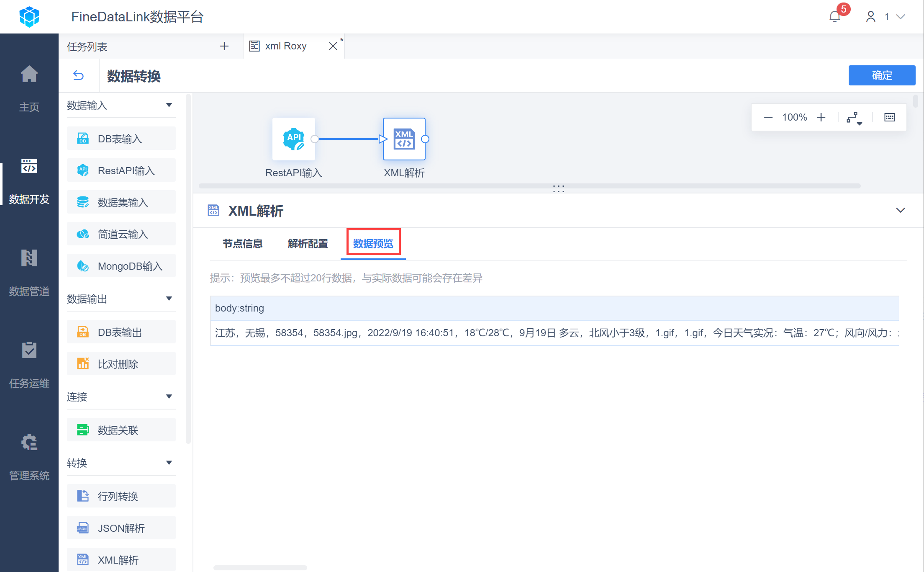This screenshot has width=924, height=572.
Task: Collapse the 数据输入 category
Action: tap(169, 105)
